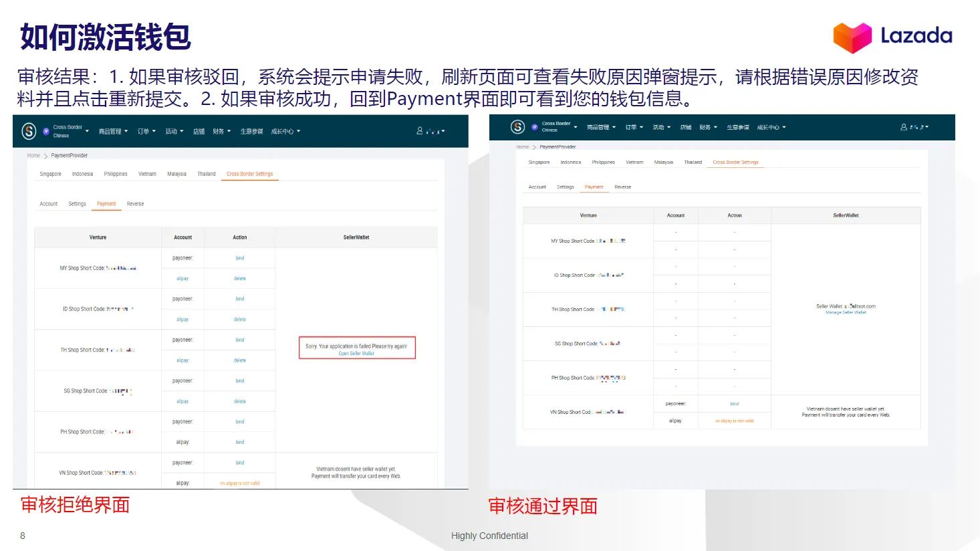
Task: Expand the 商品管理 dropdown menu
Action: pyautogui.click(x=112, y=130)
